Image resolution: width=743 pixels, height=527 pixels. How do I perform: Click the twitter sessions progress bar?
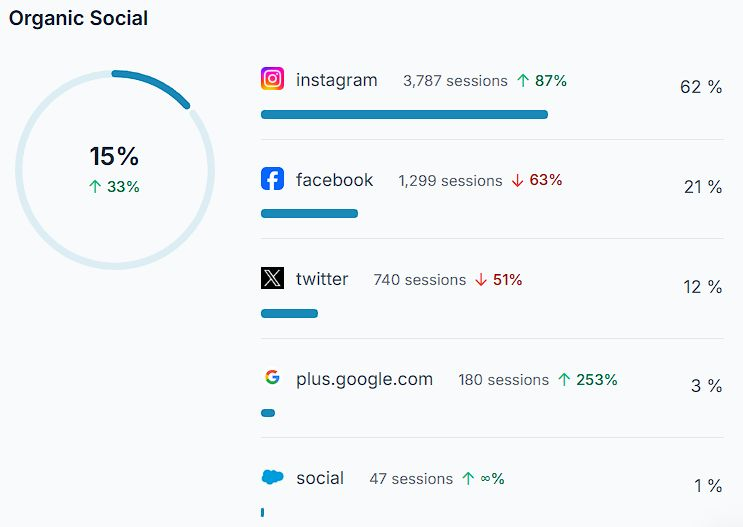pyautogui.click(x=289, y=313)
